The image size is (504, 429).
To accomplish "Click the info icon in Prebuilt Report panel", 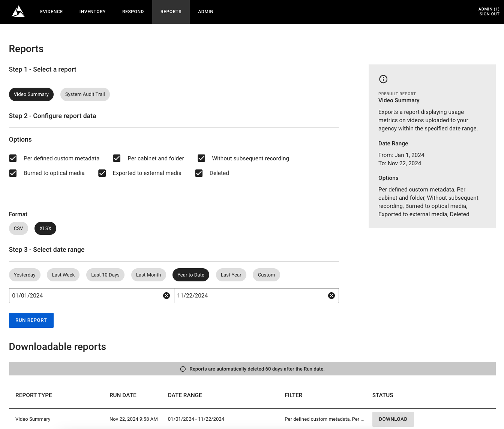I will (x=383, y=79).
